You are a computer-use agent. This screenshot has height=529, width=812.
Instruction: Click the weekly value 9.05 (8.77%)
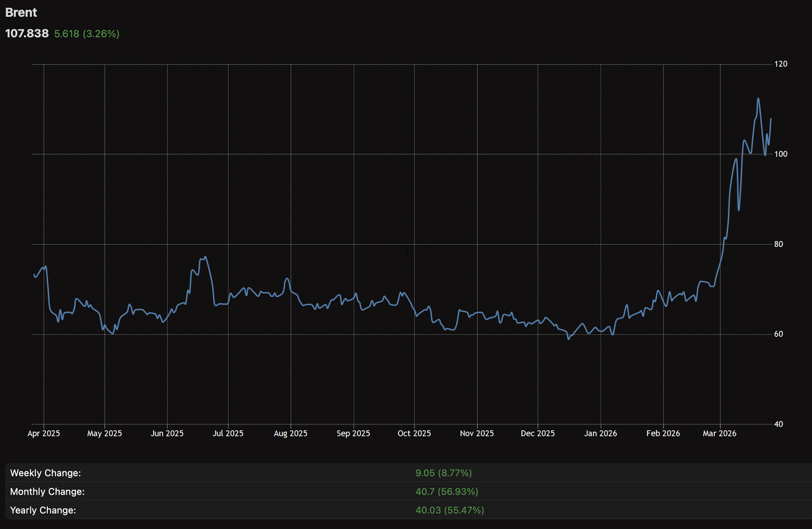pos(443,473)
